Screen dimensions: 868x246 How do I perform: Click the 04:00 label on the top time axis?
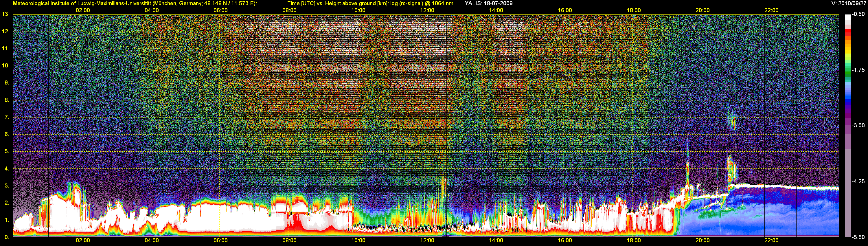pos(152,10)
